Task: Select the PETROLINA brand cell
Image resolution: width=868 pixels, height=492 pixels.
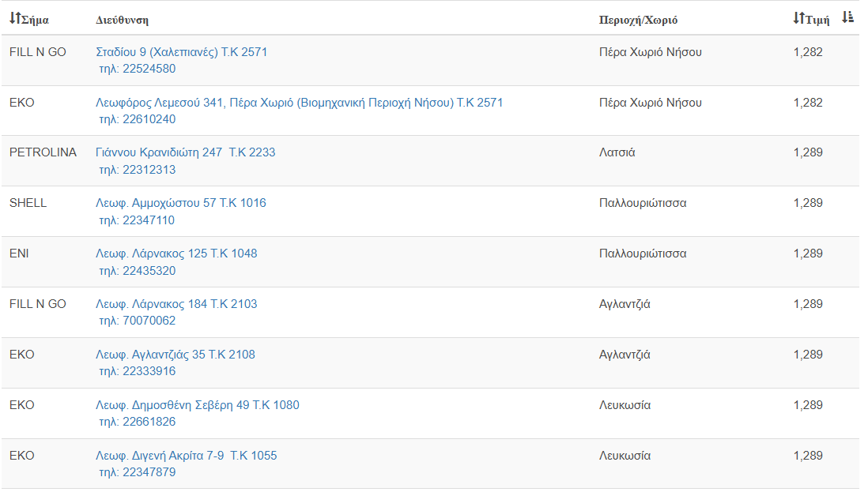Action: tap(43, 152)
